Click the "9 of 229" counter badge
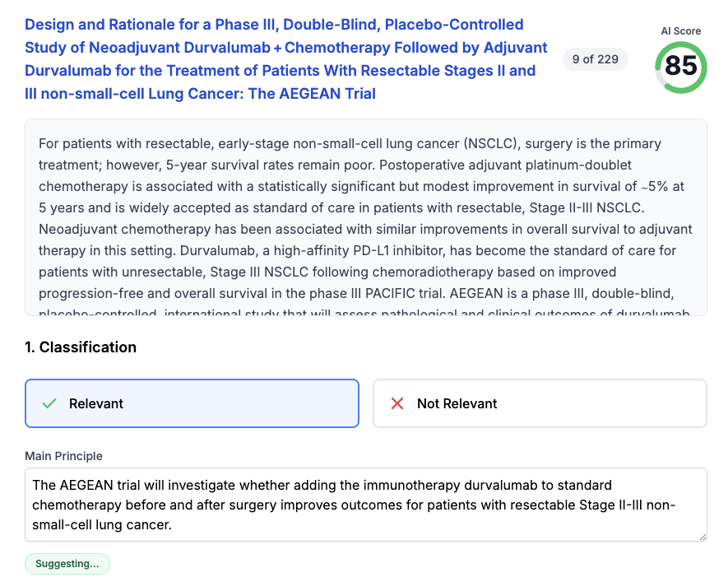The image size is (728, 582). [x=596, y=59]
